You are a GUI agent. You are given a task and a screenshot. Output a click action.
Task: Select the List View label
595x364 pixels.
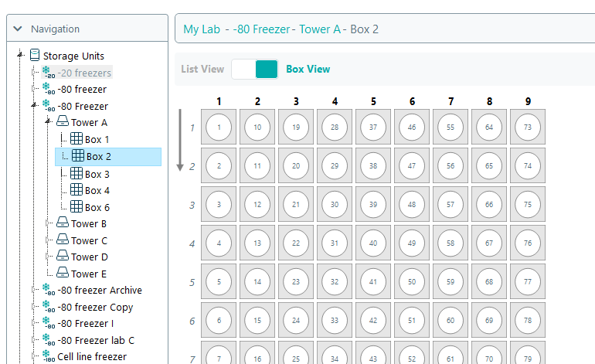pyautogui.click(x=202, y=69)
